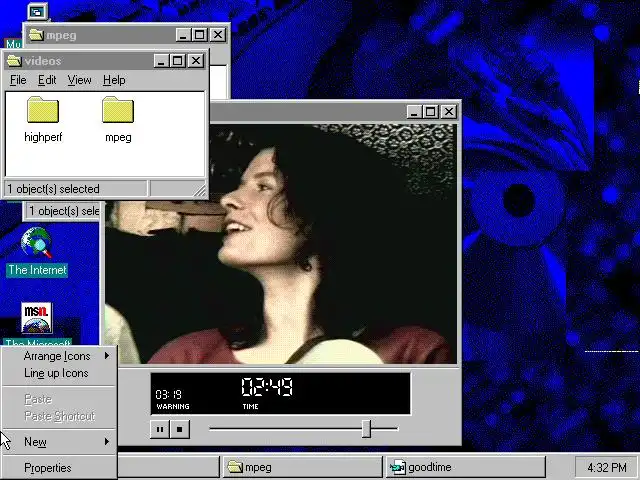
Task: Click The Internet desktop icon
Action: [36, 242]
